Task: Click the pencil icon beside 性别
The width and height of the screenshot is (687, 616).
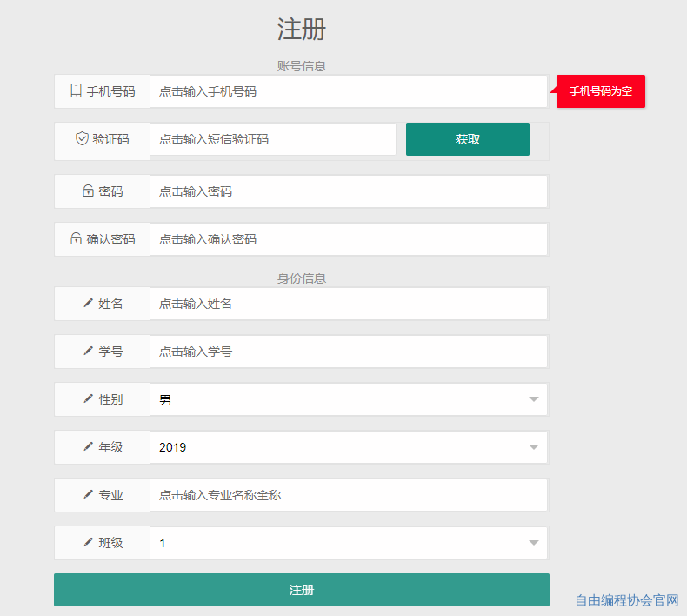Action: pyautogui.click(x=88, y=398)
